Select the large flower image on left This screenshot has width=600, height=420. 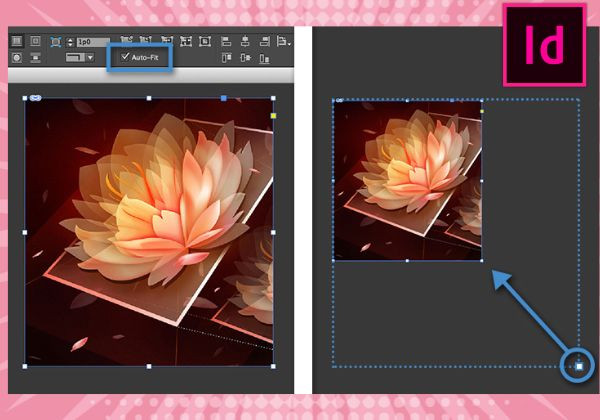coord(149,232)
